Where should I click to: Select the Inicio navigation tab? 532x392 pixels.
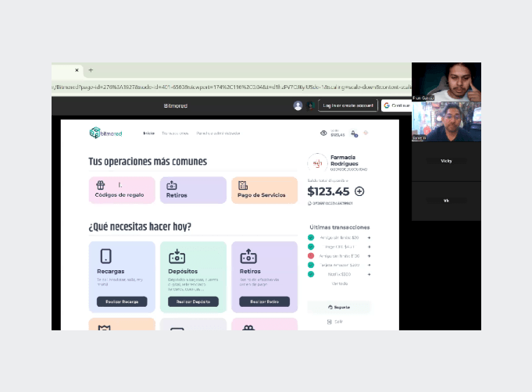pyautogui.click(x=148, y=134)
